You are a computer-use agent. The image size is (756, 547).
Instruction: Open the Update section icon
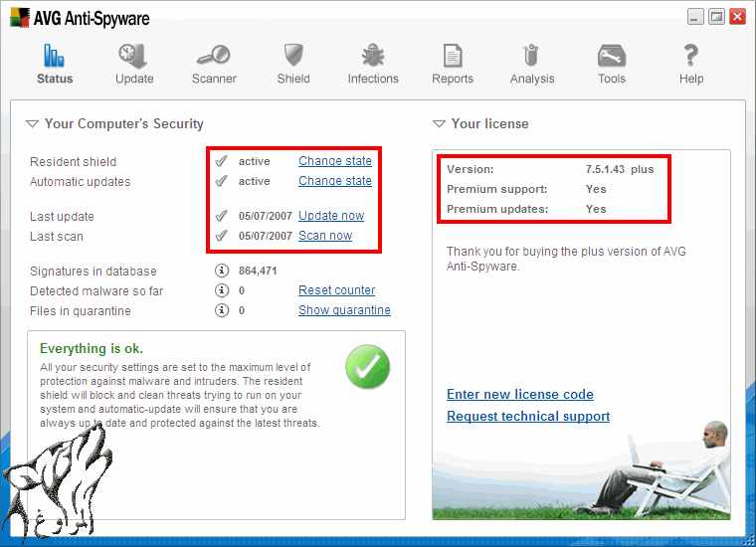tap(133, 56)
